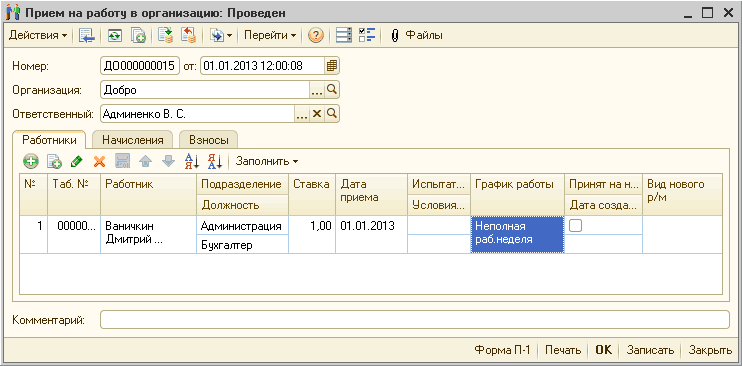Click the 'Работник' column header

148,194
